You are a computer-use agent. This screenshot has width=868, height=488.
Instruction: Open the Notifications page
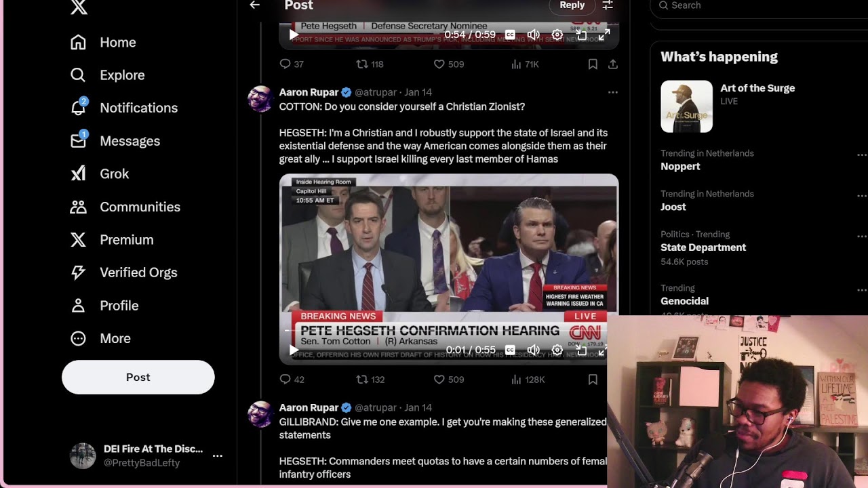[138, 108]
